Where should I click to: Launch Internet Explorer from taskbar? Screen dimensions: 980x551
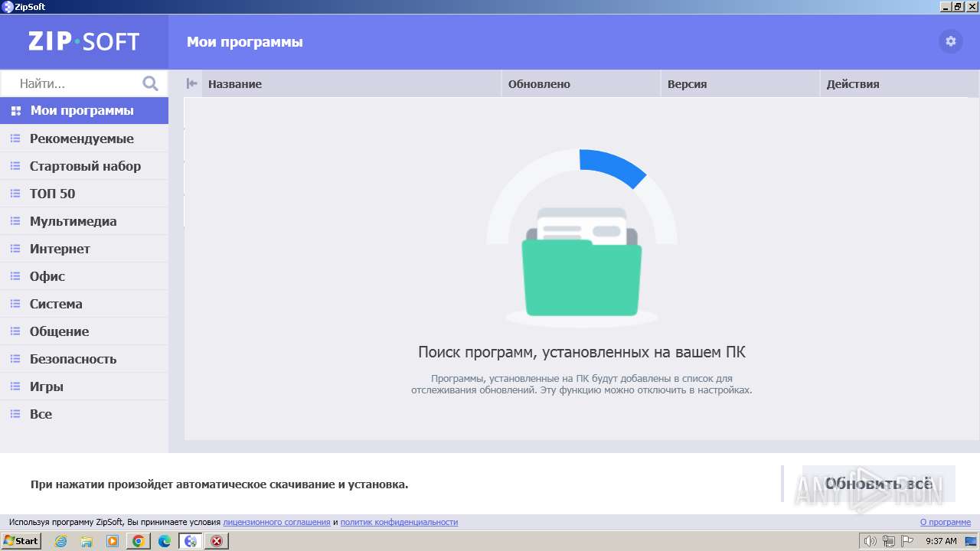point(60,541)
